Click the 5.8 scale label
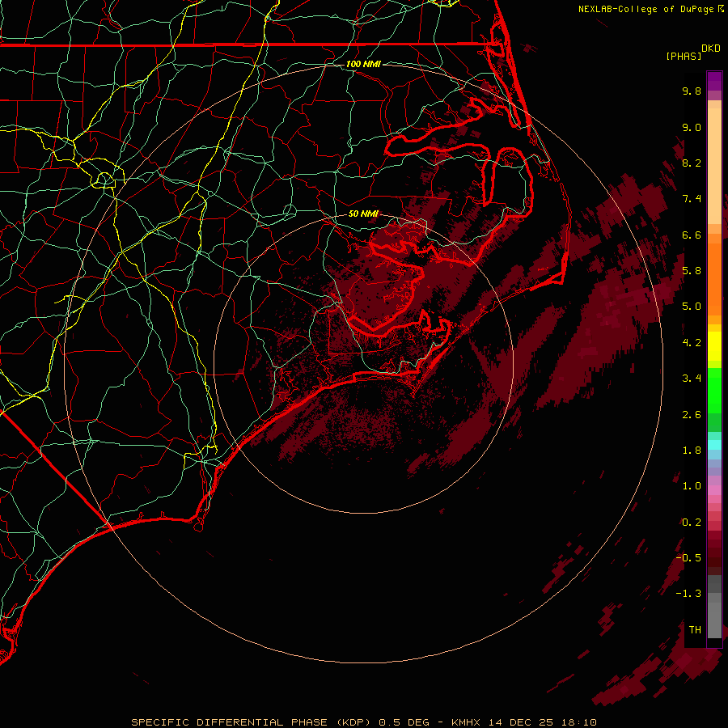 (x=692, y=271)
